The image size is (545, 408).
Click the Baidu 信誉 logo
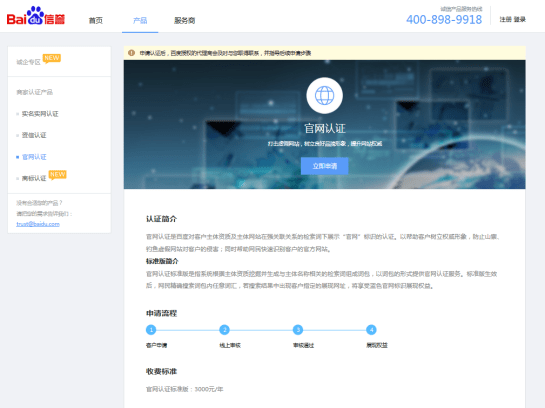click(36, 16)
